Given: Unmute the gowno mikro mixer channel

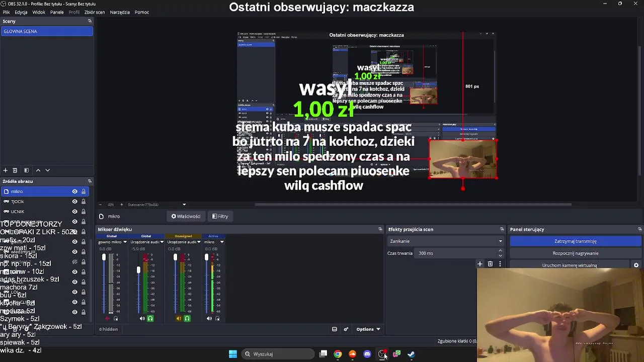Looking at the screenshot, I should tap(107, 318).
